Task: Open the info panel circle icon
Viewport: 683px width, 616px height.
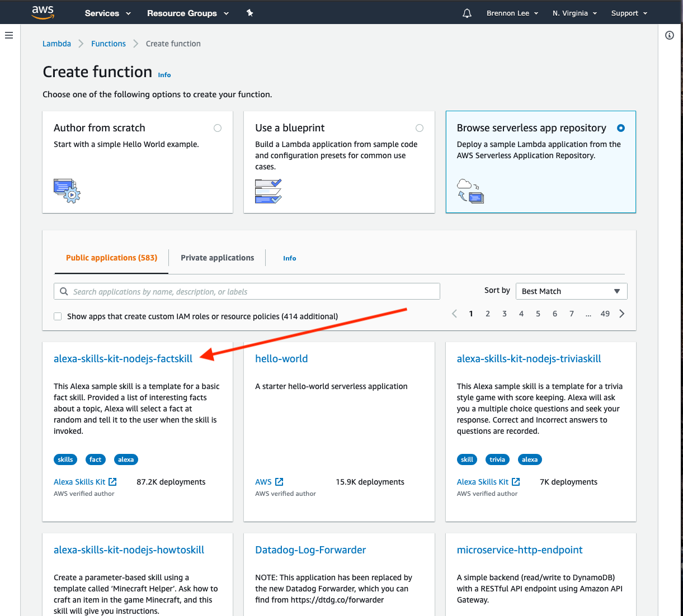Action: point(670,35)
